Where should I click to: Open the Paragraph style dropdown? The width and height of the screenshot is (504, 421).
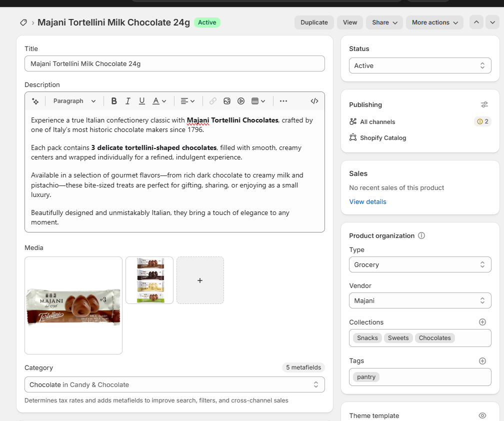point(74,101)
